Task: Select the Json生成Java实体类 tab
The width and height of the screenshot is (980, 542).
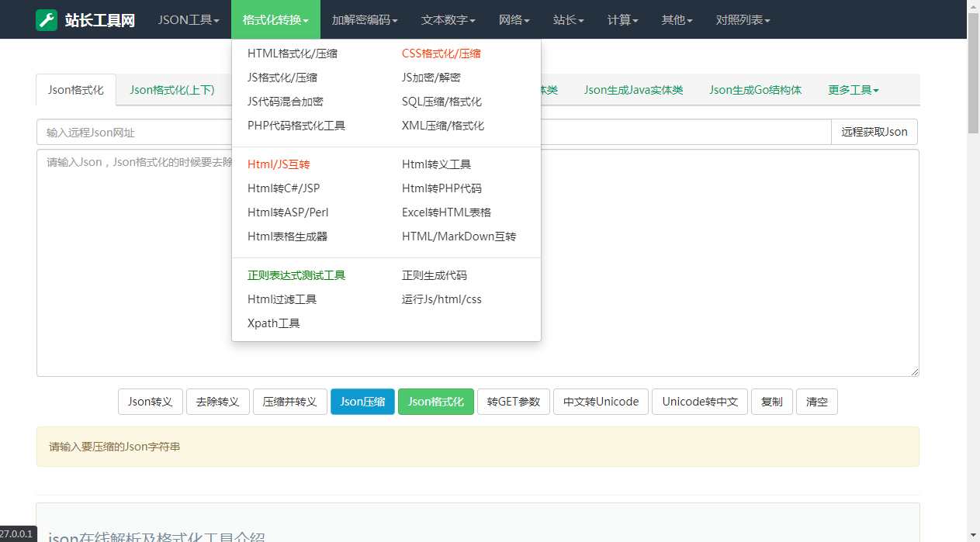Action: [633, 89]
